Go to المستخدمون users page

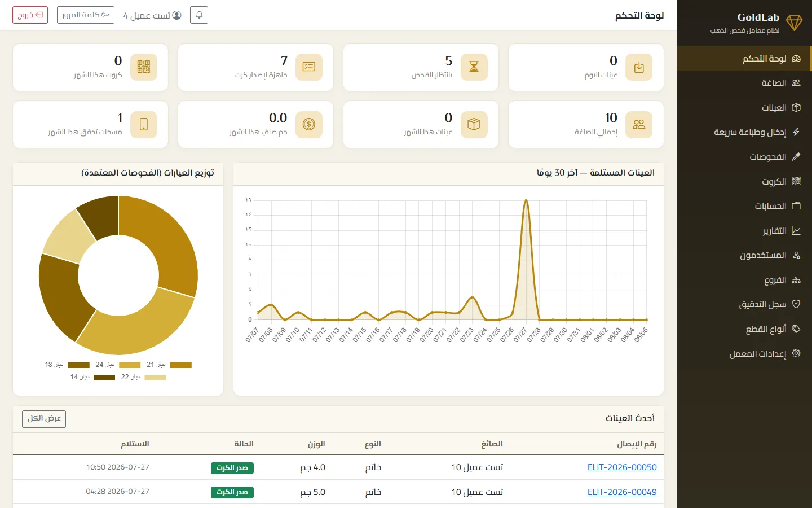pyautogui.click(x=744, y=255)
